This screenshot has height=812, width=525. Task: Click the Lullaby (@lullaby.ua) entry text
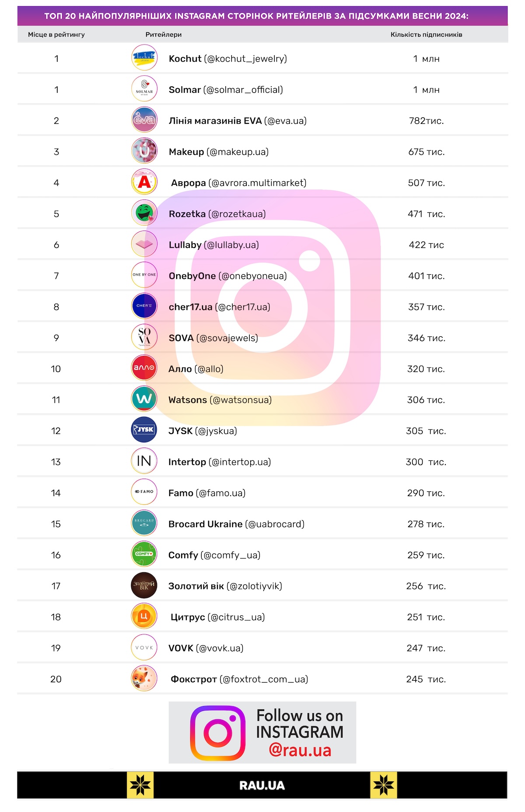[x=213, y=245]
